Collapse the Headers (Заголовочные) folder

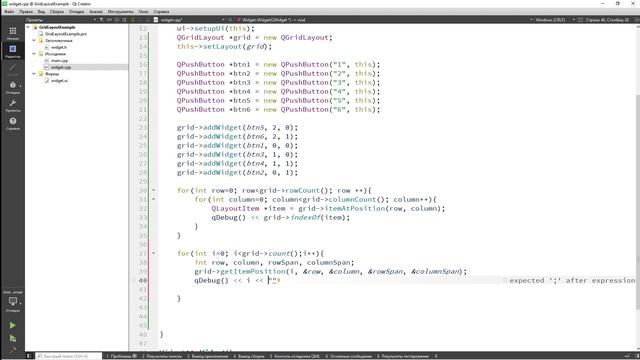coord(34,40)
